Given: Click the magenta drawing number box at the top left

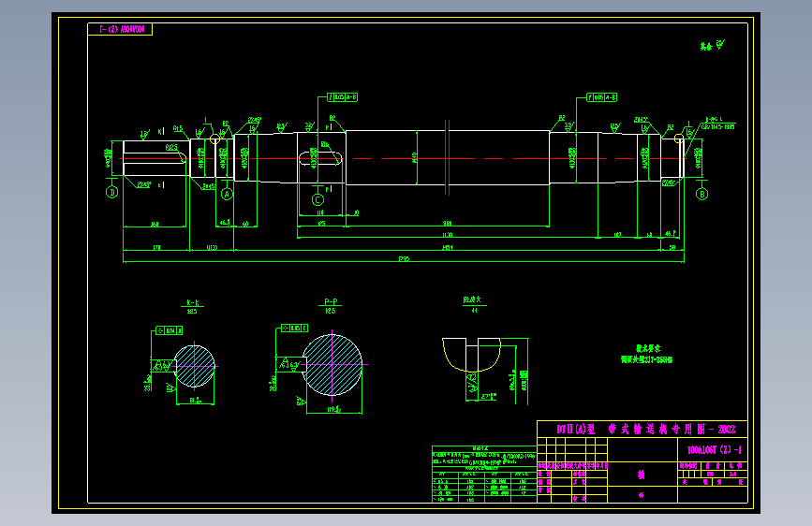Looking at the screenshot, I should point(120,30).
